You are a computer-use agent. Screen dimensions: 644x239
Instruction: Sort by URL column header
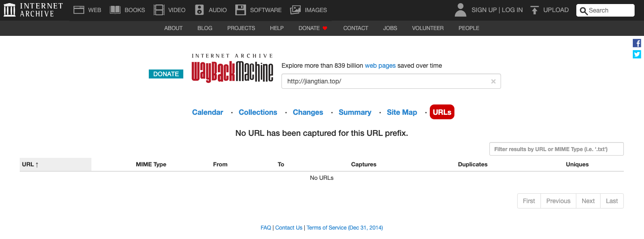[56, 165]
